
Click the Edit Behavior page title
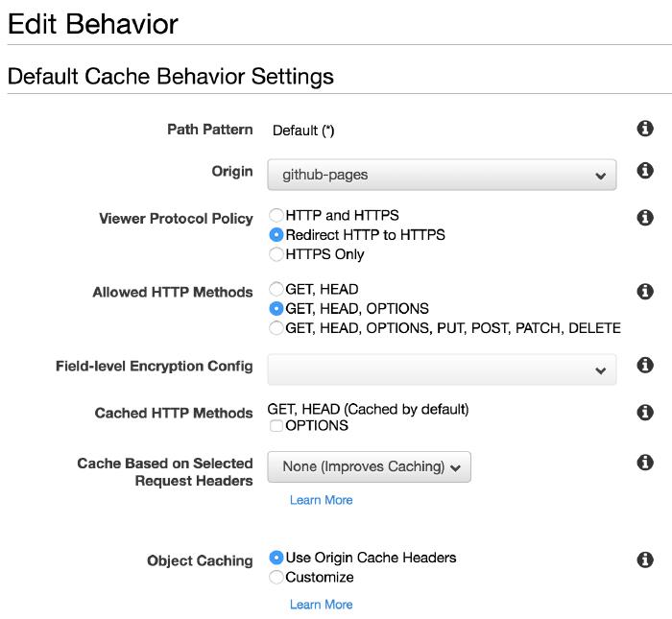coord(92,24)
